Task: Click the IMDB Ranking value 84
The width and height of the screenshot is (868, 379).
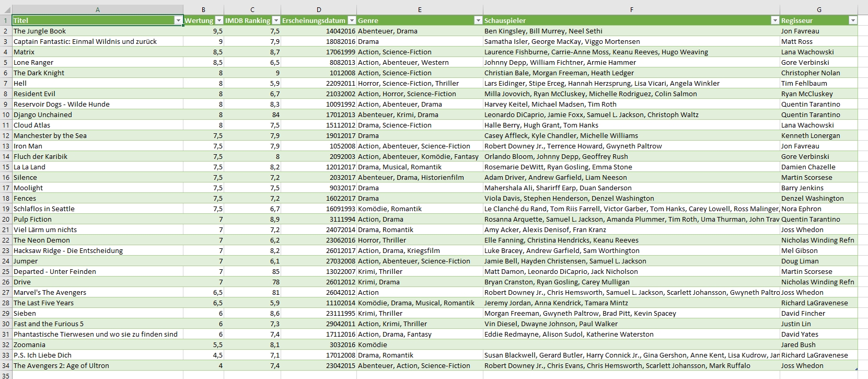Action: coord(252,114)
